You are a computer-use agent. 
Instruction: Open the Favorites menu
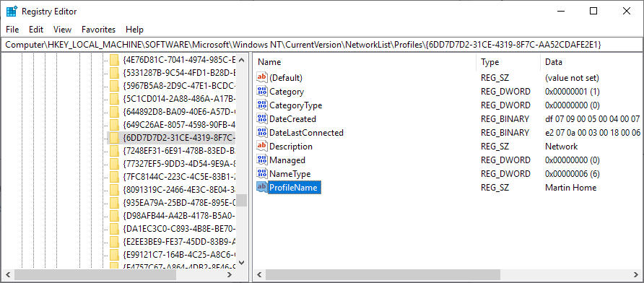click(x=99, y=30)
